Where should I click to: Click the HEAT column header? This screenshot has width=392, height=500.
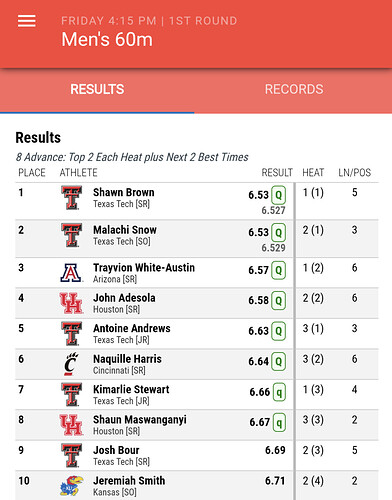click(x=313, y=173)
